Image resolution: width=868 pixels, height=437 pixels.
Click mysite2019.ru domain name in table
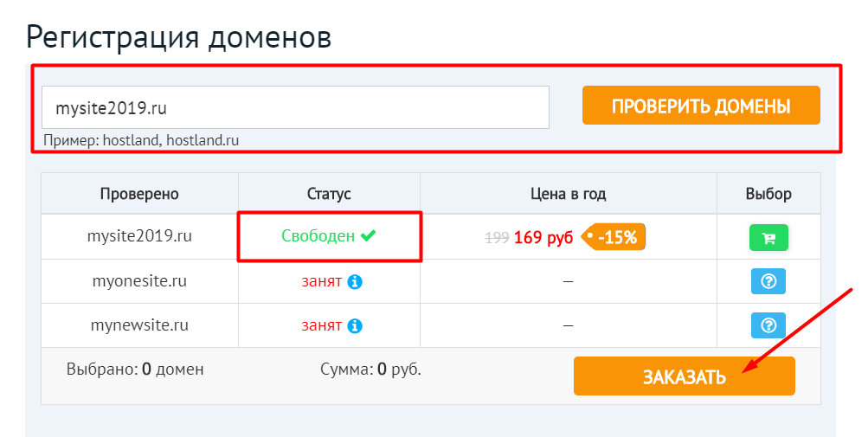click(139, 236)
